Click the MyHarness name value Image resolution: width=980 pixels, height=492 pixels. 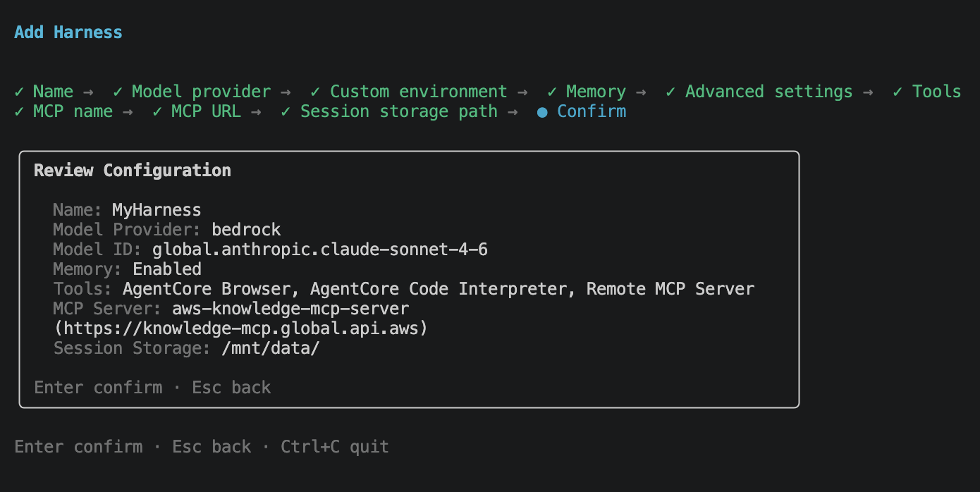click(x=157, y=210)
